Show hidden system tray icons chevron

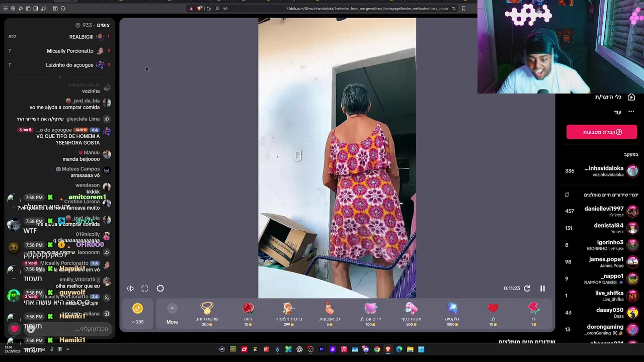coord(67,349)
